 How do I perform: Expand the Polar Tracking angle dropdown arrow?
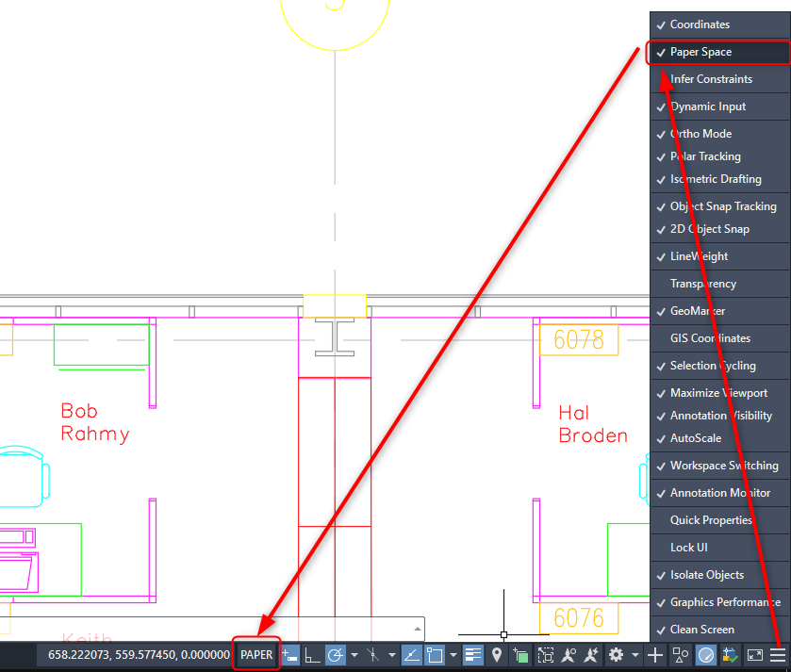[354, 654]
